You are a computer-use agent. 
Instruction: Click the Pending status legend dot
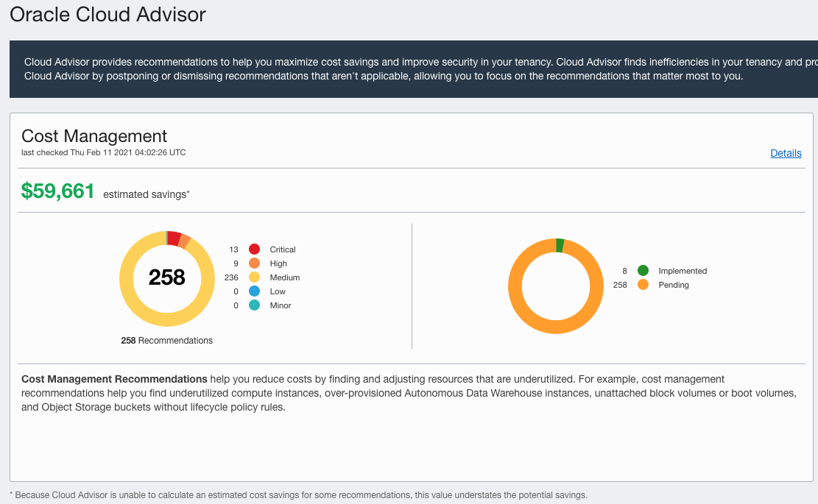642,285
